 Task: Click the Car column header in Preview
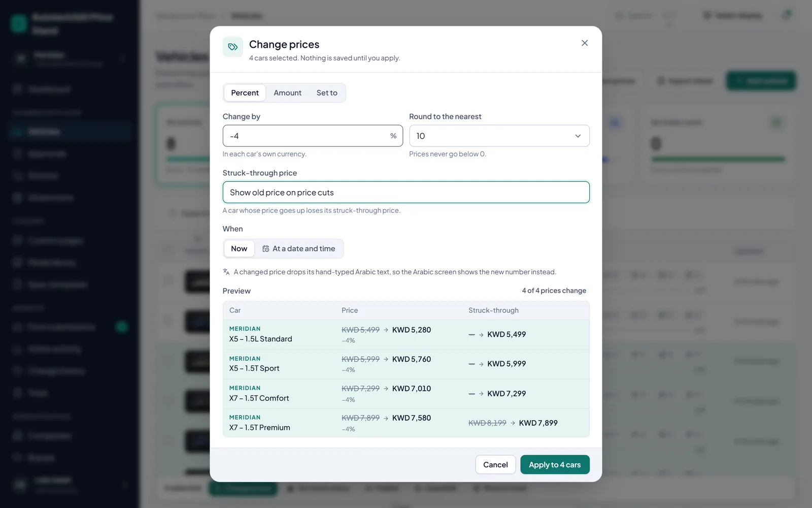(x=235, y=310)
